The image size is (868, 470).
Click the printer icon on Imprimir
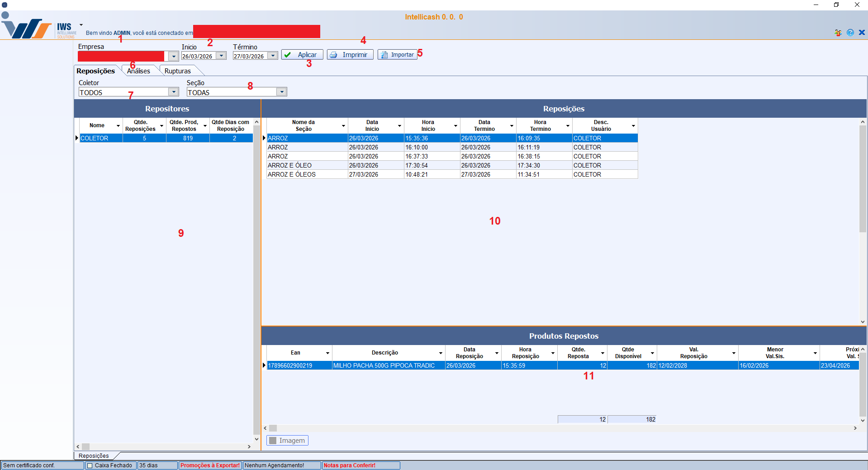[x=334, y=55]
